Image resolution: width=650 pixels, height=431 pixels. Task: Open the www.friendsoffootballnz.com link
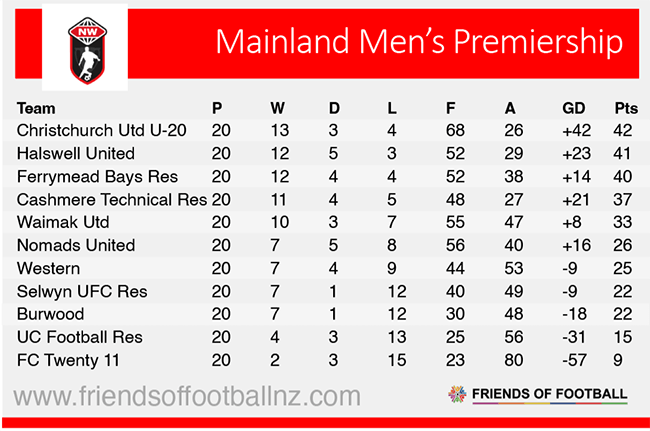click(x=189, y=396)
